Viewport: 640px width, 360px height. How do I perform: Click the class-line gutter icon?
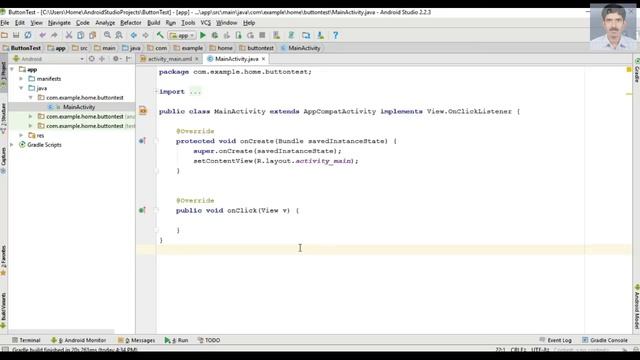tap(143, 111)
